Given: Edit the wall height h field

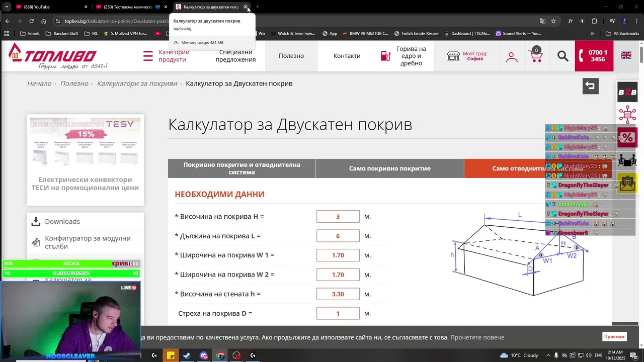Looking at the screenshot, I should click(x=338, y=294).
